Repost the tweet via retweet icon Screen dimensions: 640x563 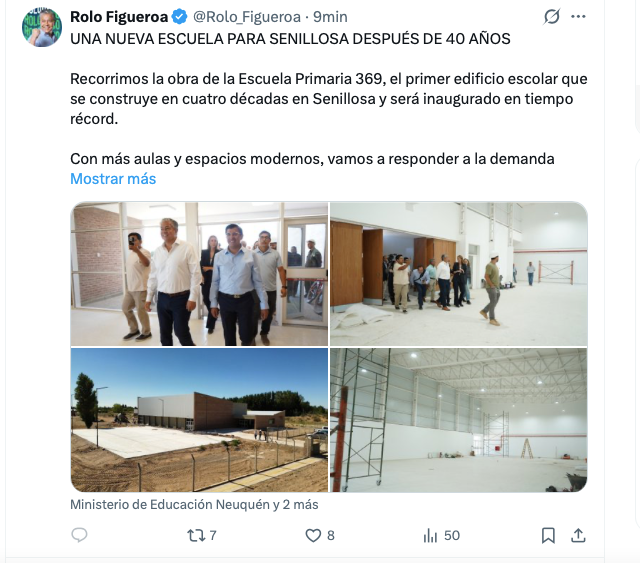196,535
